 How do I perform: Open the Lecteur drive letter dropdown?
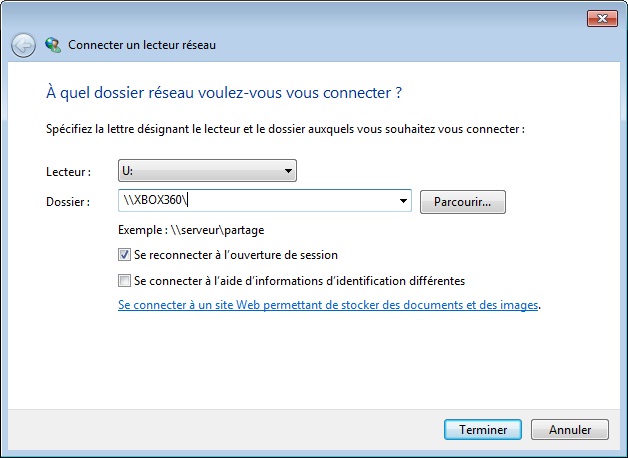(207, 171)
